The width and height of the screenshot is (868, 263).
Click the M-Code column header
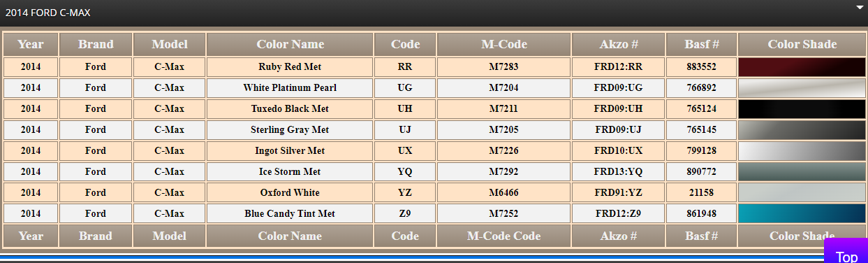click(x=504, y=44)
